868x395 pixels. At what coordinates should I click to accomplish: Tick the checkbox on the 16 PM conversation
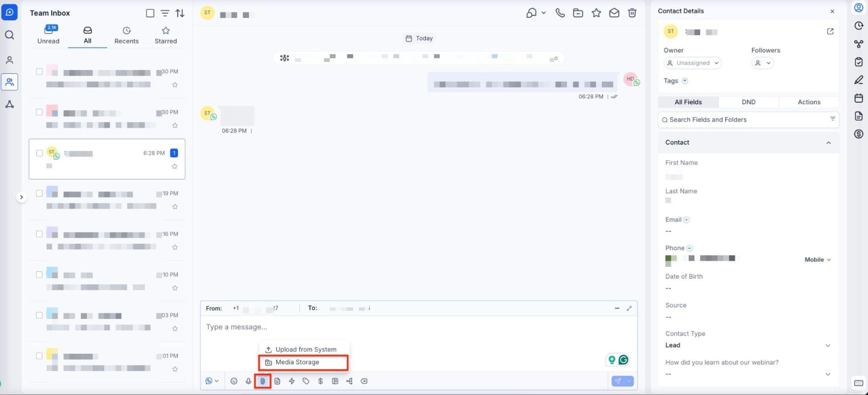click(39, 234)
